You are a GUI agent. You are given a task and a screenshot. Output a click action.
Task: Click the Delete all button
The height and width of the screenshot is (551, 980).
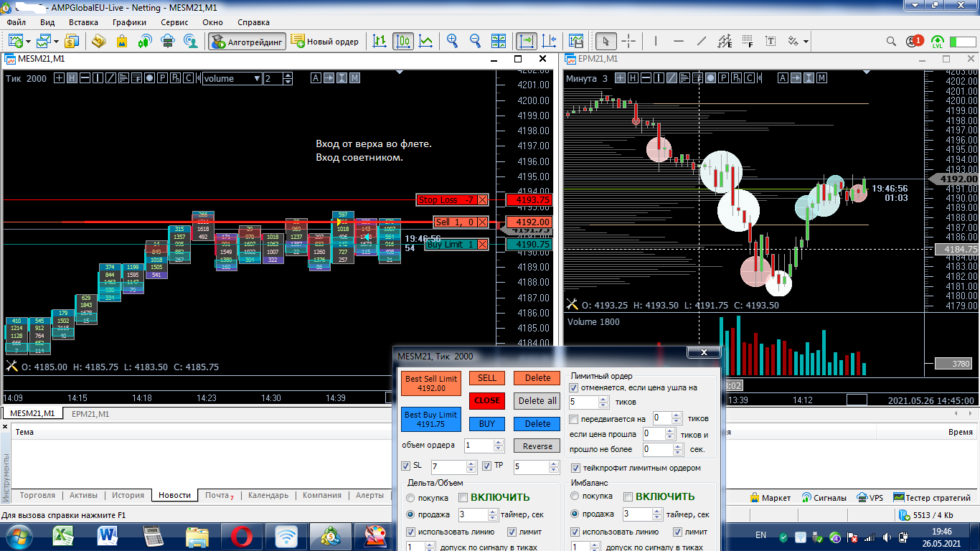click(537, 401)
